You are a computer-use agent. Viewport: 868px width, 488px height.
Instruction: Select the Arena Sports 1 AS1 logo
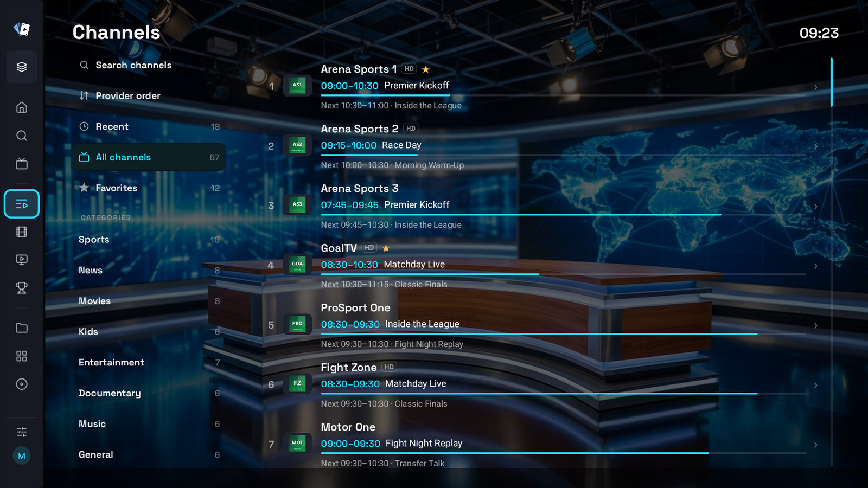coord(297,85)
